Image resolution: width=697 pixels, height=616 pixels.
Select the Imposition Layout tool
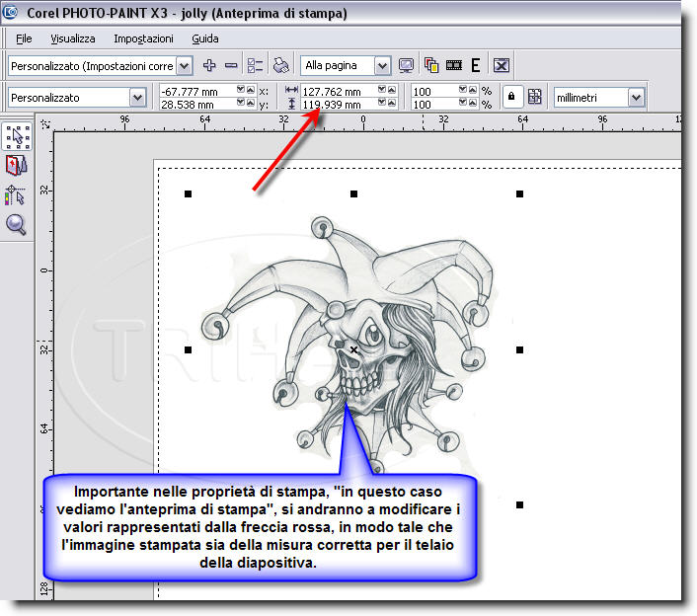[16, 166]
